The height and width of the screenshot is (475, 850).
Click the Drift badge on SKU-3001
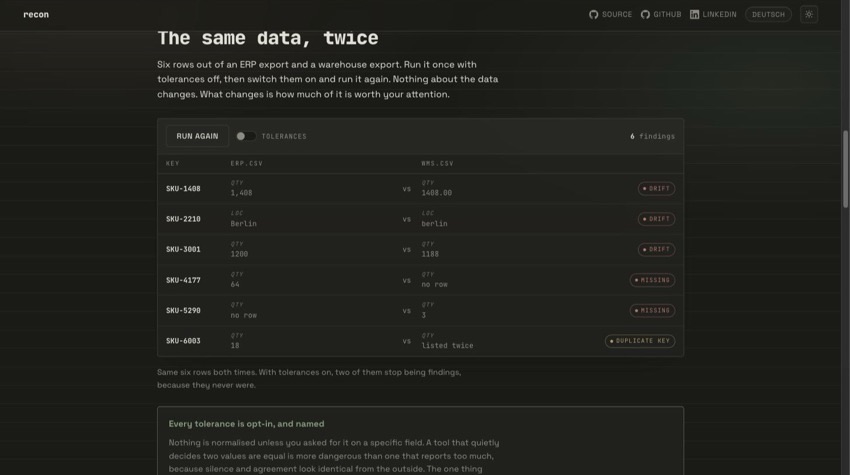coord(656,249)
